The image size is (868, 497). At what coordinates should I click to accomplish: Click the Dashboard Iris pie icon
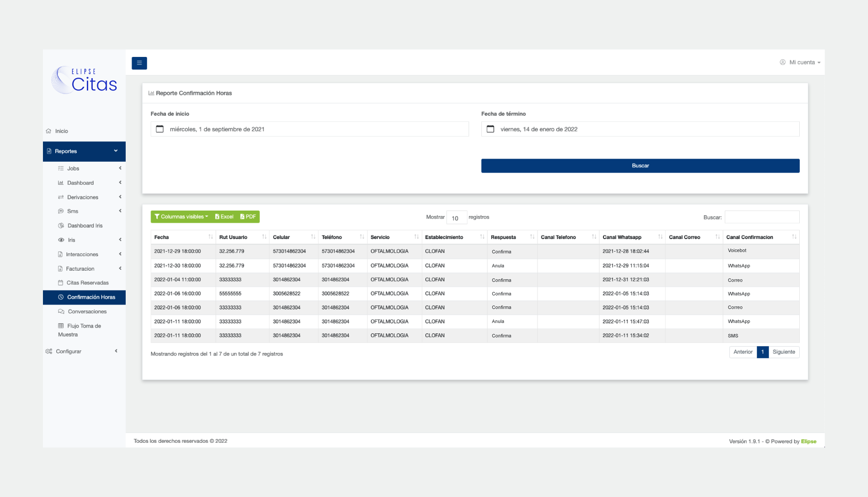click(x=61, y=226)
